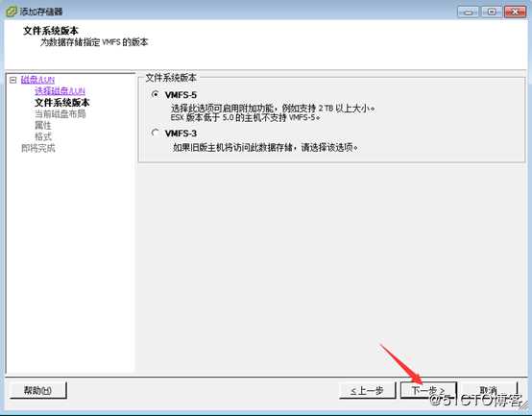
Task: Click the 帮助(H) help button
Action: [37, 390]
